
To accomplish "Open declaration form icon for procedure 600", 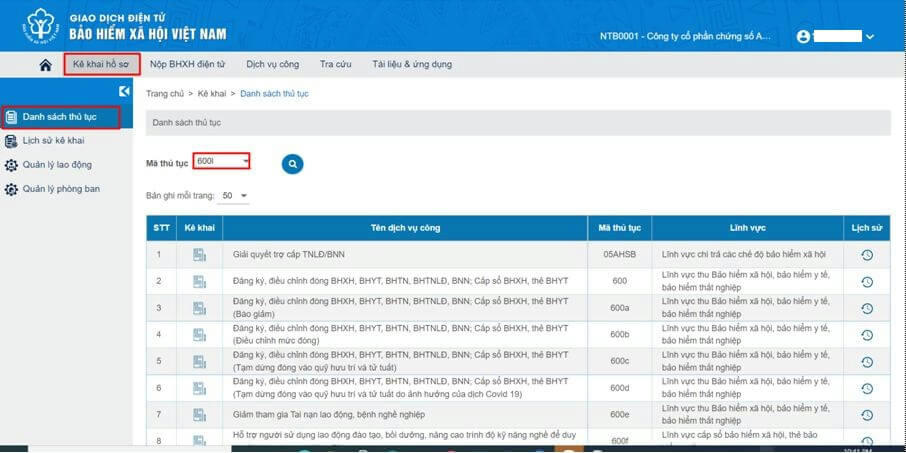I will (x=199, y=281).
